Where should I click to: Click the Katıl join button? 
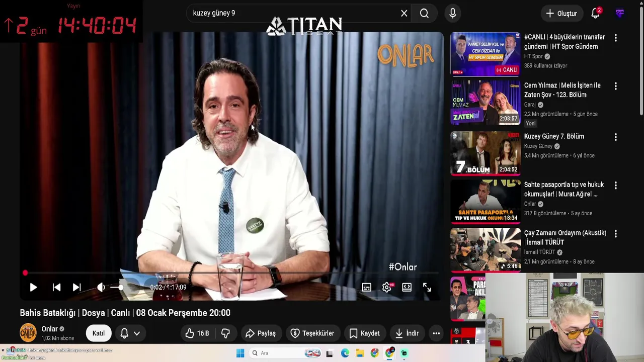[x=98, y=333]
